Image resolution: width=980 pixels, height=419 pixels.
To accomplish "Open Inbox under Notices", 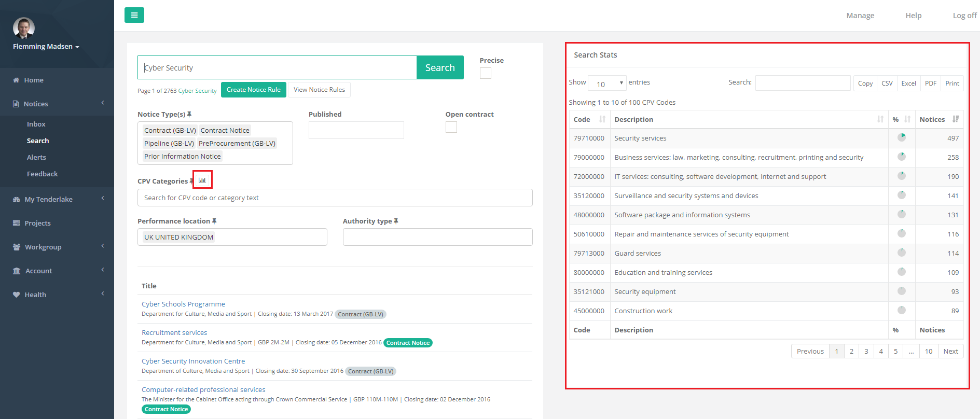I will 36,124.
